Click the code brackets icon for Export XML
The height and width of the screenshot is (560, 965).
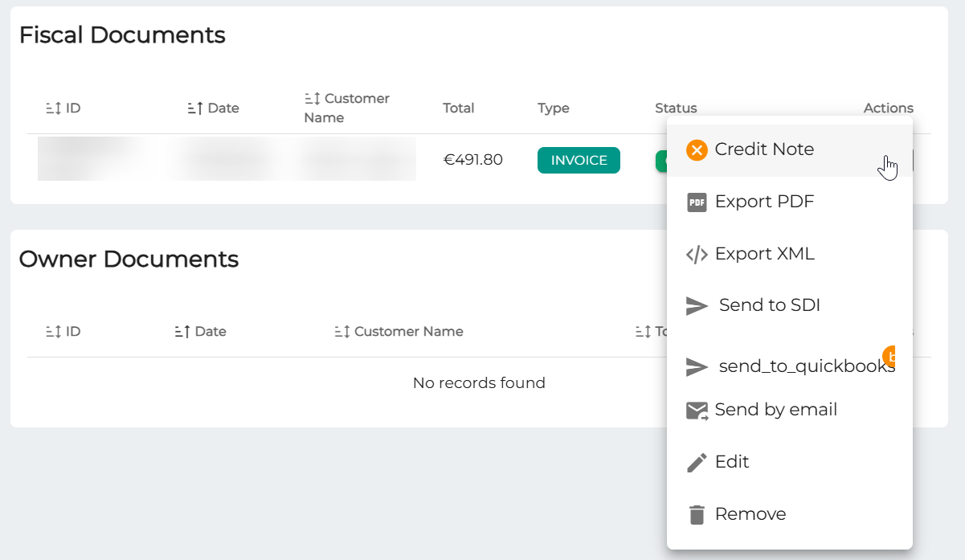coord(696,253)
